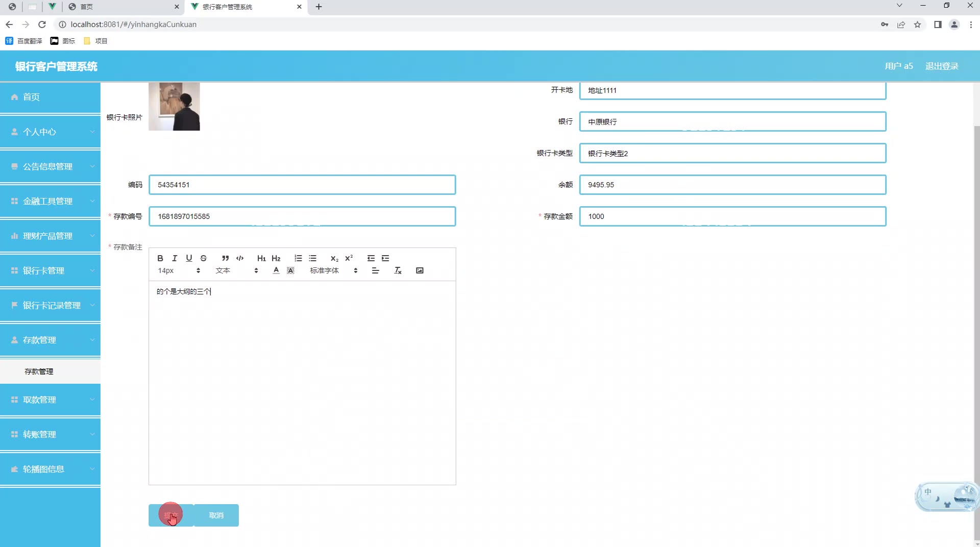Focus the 银行 input field

click(732, 121)
